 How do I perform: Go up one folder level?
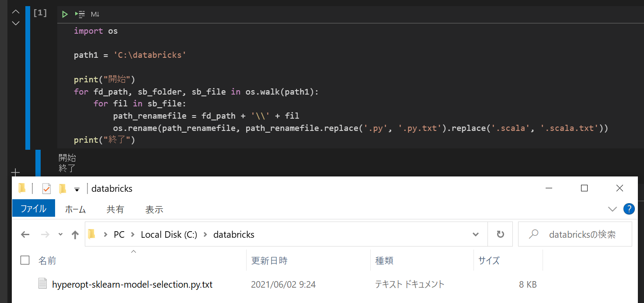tap(75, 235)
